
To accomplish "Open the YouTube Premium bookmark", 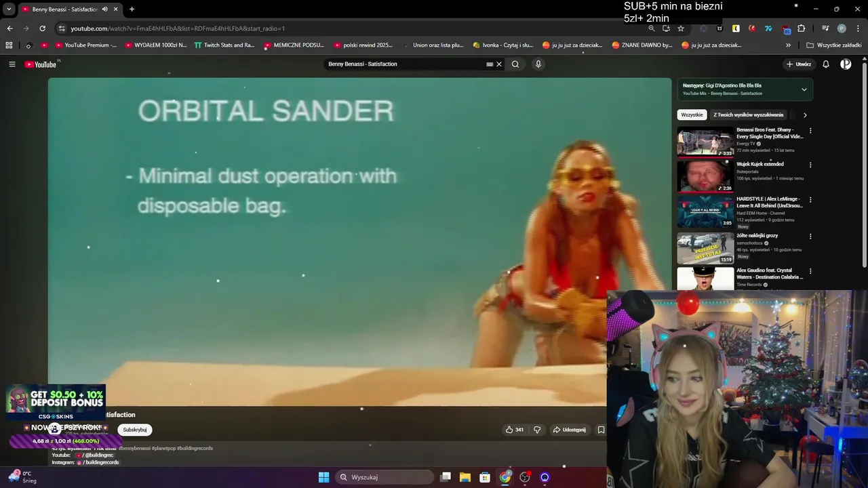I will 85,45.
